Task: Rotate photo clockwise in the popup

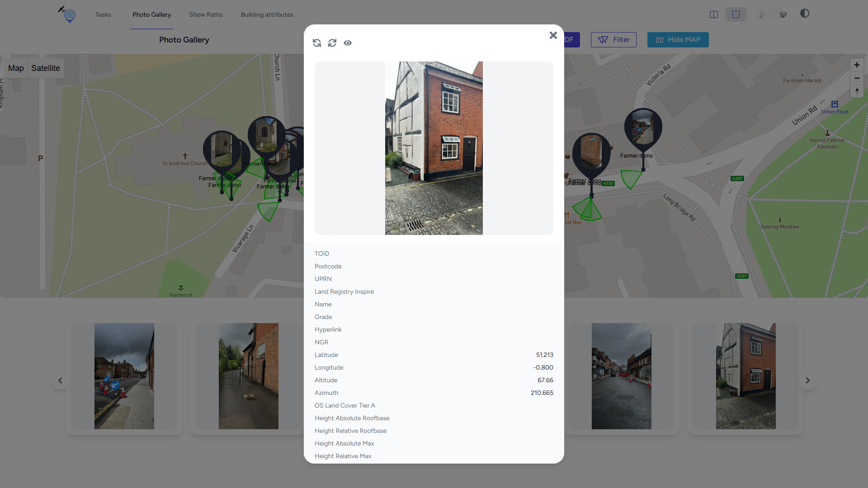Action: tap(332, 43)
